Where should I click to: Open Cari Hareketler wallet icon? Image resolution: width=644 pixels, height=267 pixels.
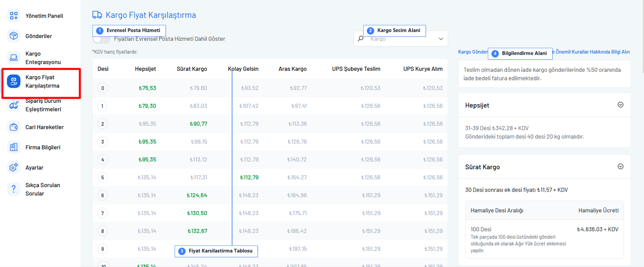coord(14,127)
